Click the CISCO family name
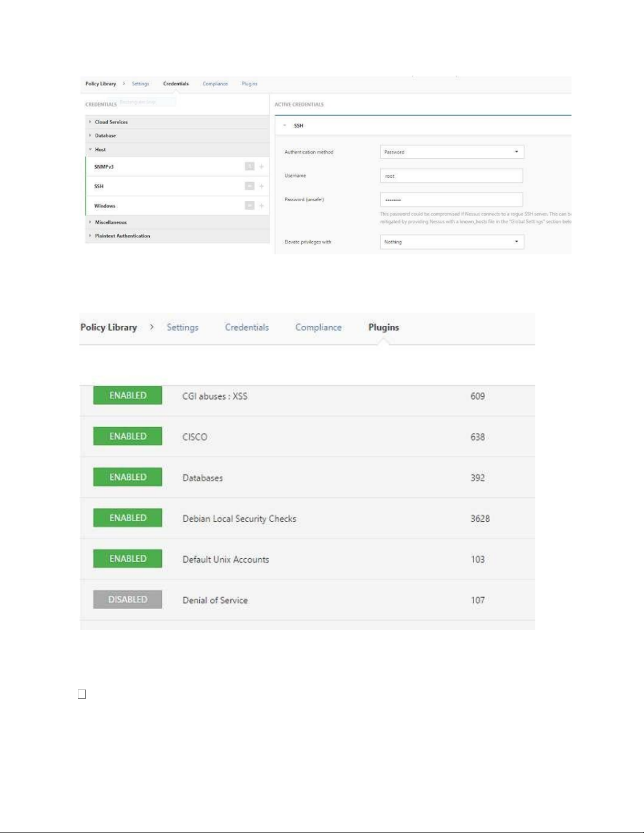The height and width of the screenshot is (833, 644). point(195,437)
